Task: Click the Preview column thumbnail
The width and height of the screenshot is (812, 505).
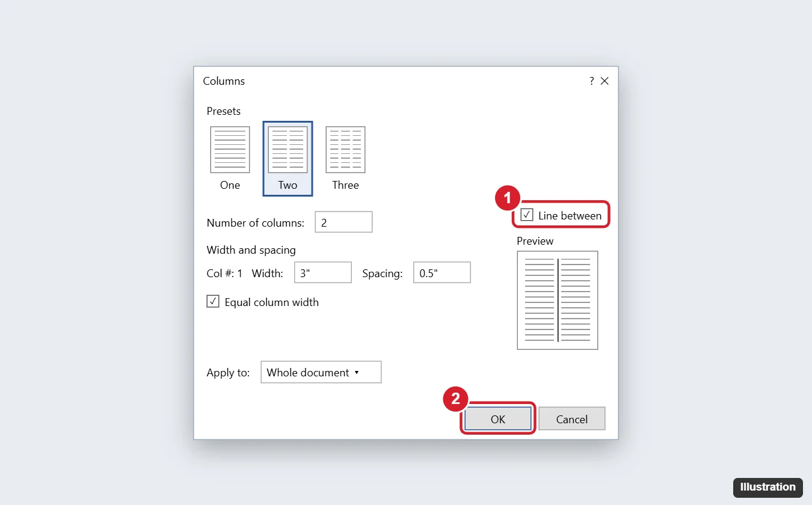Action: tap(558, 300)
